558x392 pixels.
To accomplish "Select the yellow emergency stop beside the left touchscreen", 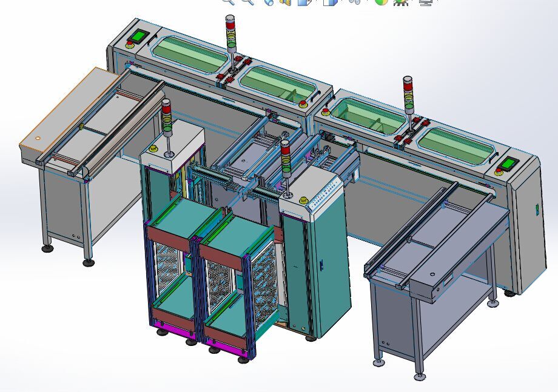I will [130, 44].
